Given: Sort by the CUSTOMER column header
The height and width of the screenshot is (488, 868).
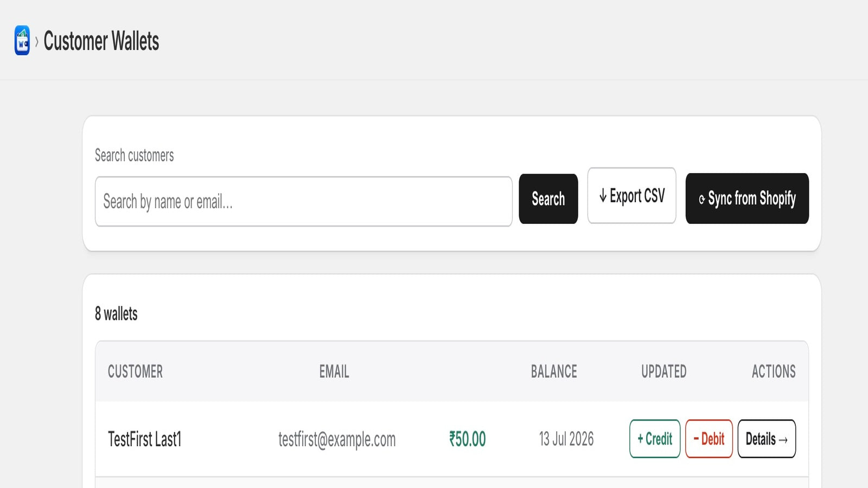Looking at the screenshot, I should [x=135, y=371].
